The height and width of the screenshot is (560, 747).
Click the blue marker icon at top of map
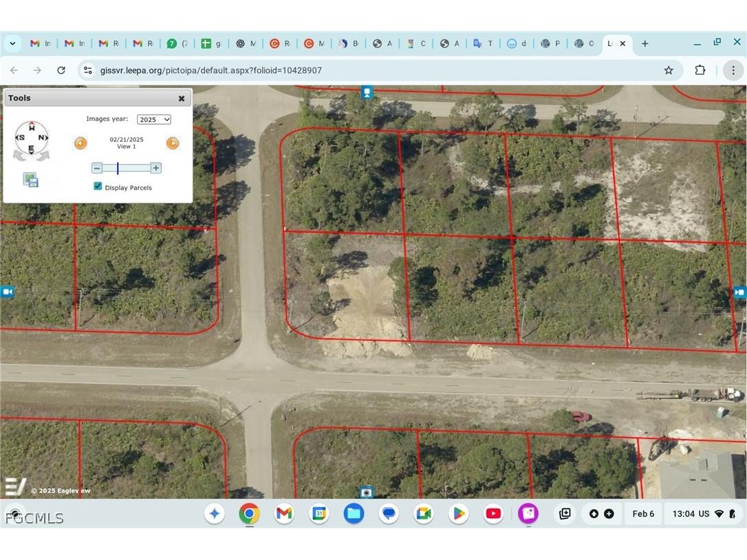coord(367,92)
